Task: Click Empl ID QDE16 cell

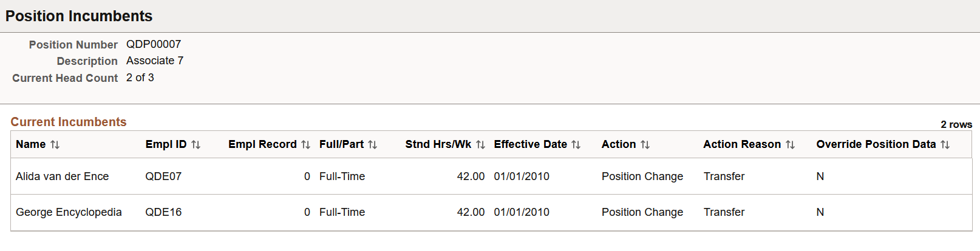Action: 163,212
